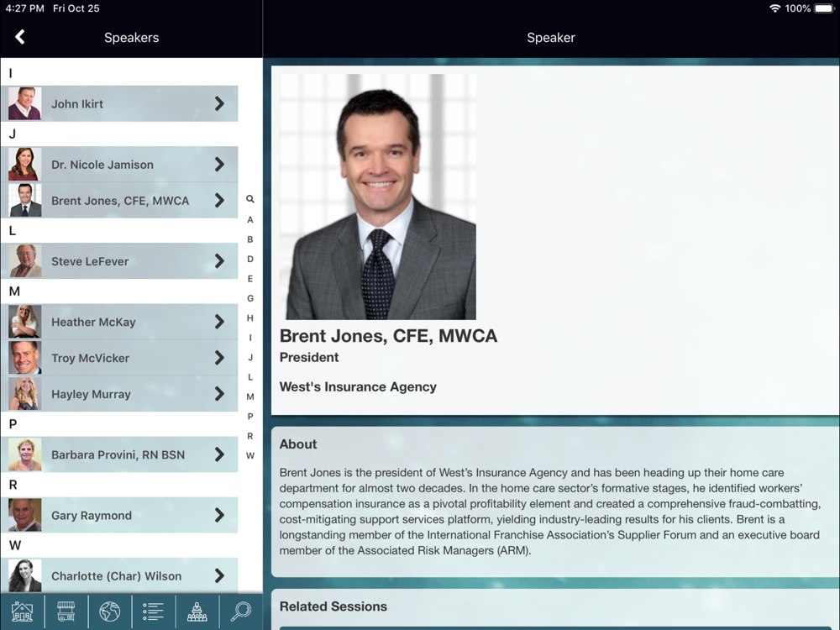Tap the chevron beside Dr. Nicole Jamison
840x630 pixels.
(219, 165)
